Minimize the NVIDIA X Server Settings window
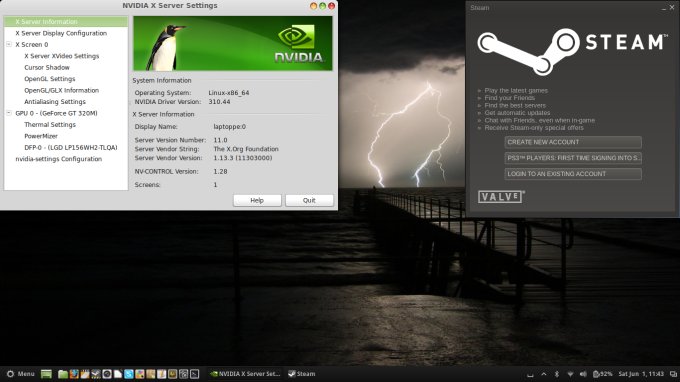This screenshot has width=680, height=382. (x=314, y=6)
